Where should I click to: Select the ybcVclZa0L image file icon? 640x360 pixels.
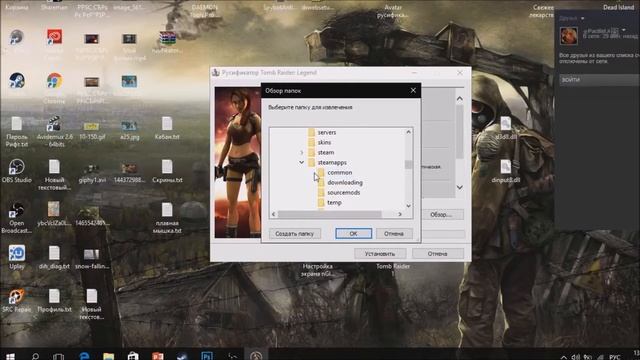point(53,209)
